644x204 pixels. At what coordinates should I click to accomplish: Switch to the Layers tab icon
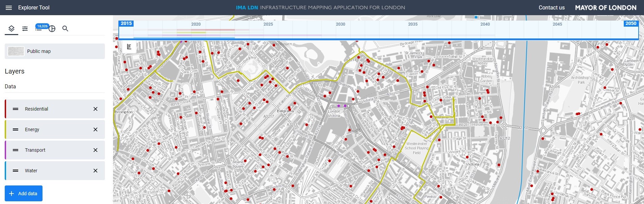click(x=11, y=29)
